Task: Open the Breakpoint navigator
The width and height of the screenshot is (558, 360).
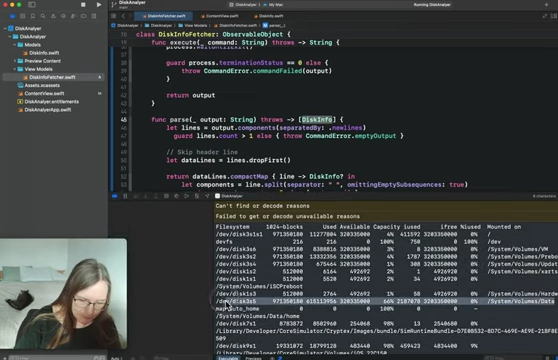Action: [84, 16]
